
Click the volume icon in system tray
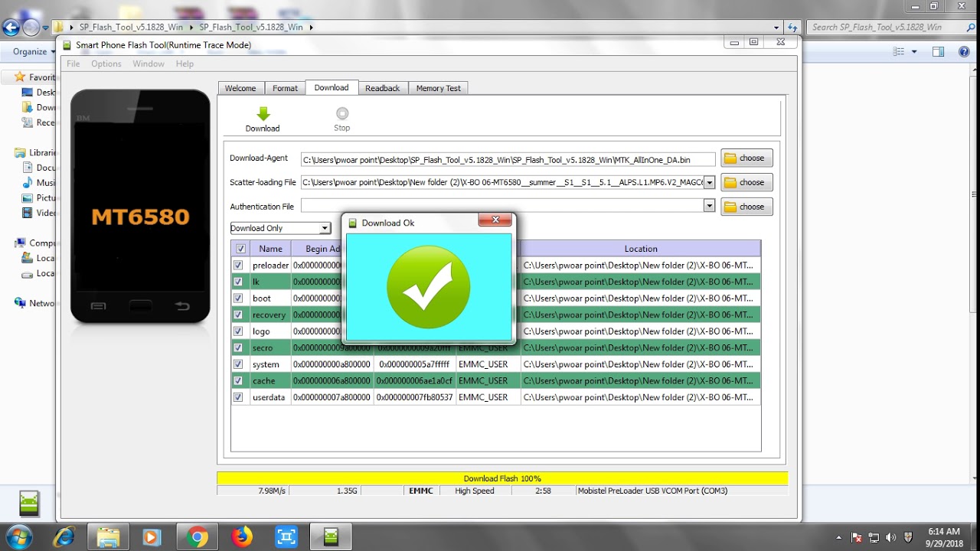tap(890, 537)
